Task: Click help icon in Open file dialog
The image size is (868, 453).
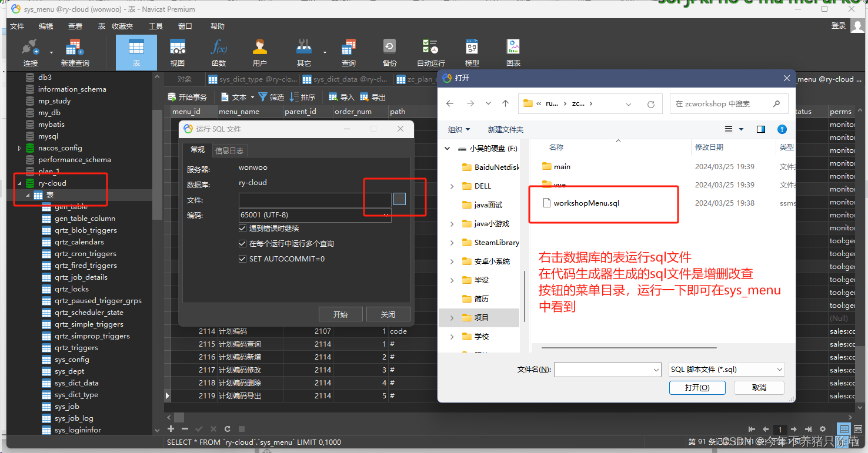Action: point(782,129)
